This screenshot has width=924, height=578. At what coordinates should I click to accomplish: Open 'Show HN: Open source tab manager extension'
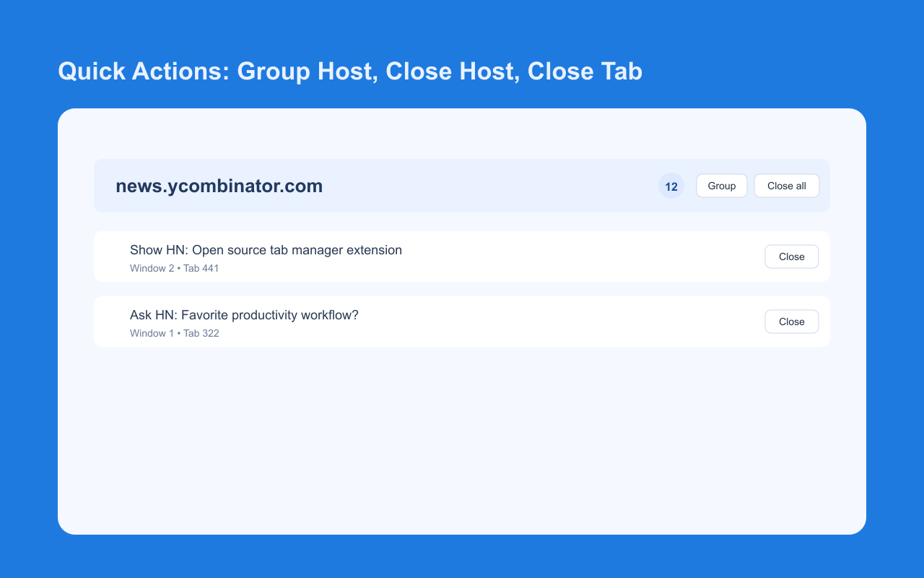(266, 250)
